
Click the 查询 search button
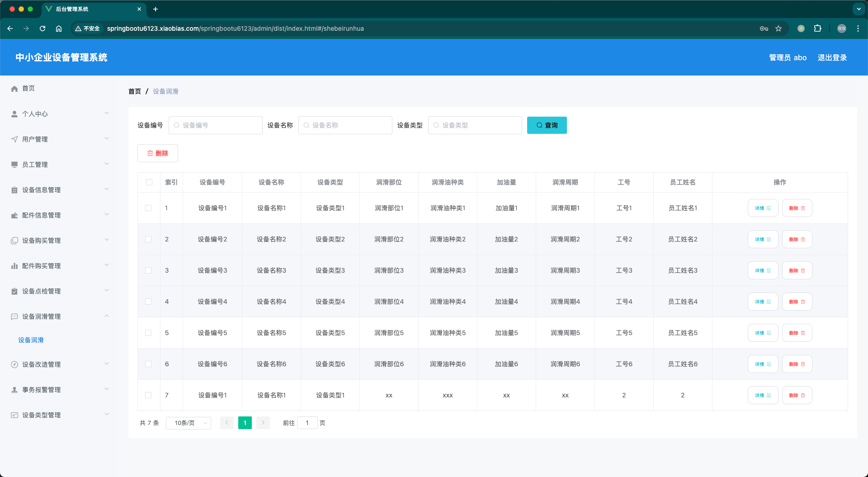(x=547, y=125)
